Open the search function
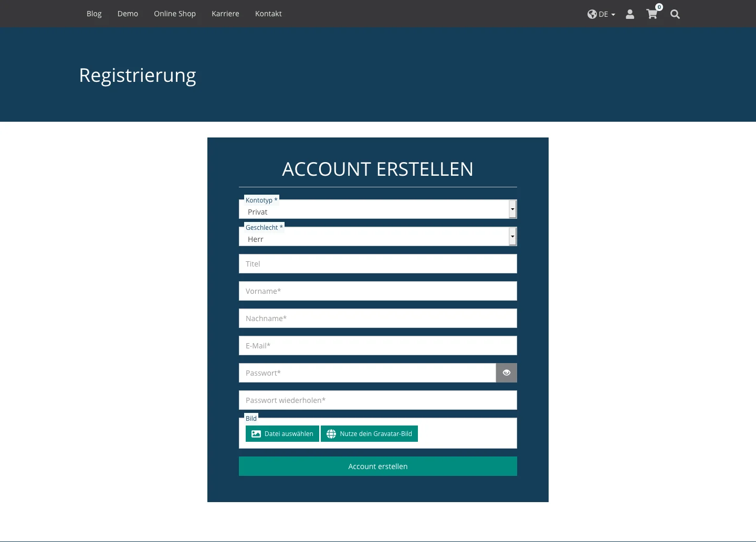The height and width of the screenshot is (542, 756). point(675,14)
